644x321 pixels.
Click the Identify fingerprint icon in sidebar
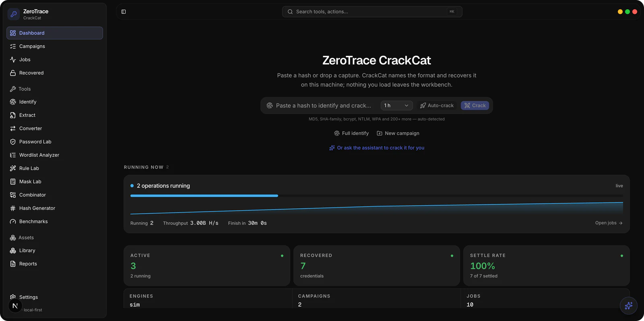click(13, 102)
